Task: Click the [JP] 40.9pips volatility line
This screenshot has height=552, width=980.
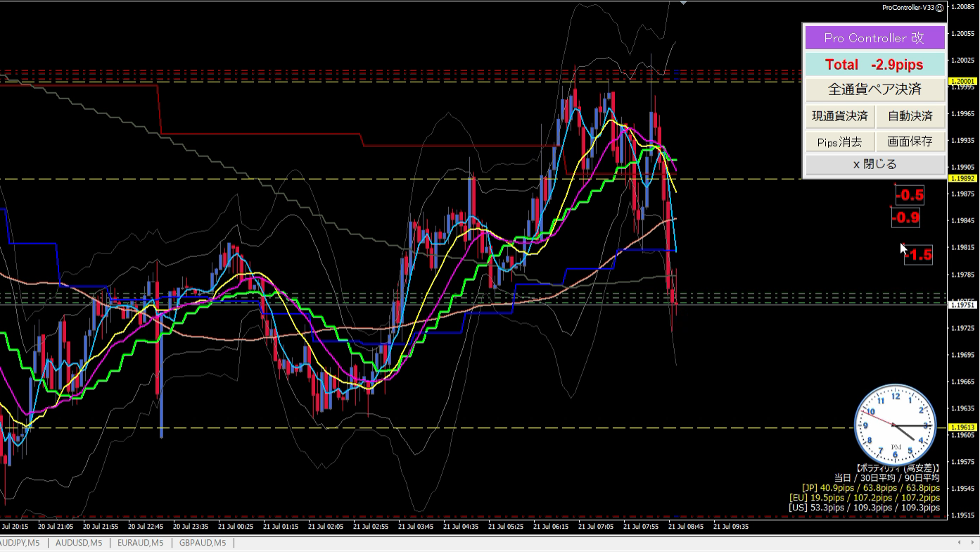Action: [x=871, y=487]
